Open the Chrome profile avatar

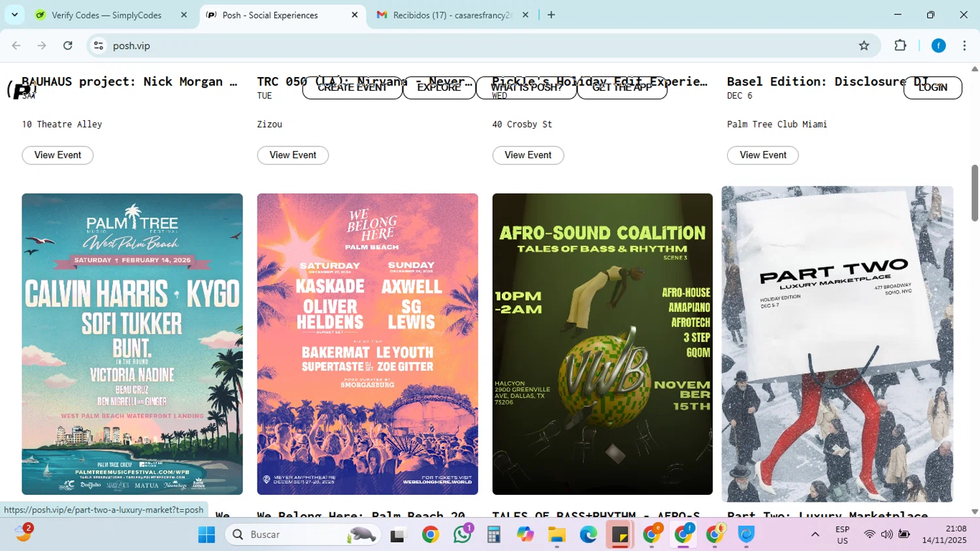939,46
